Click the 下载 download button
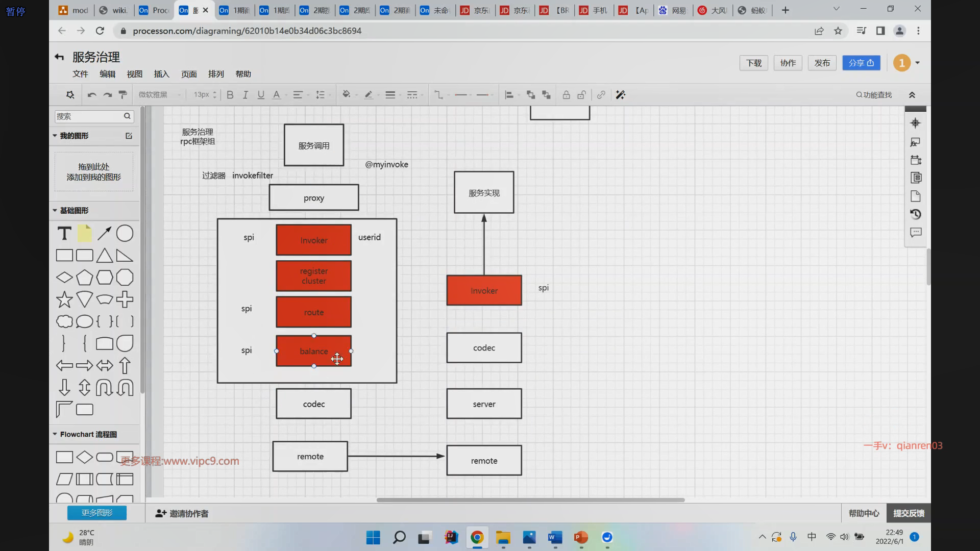Image resolution: width=980 pixels, height=551 pixels. click(753, 63)
